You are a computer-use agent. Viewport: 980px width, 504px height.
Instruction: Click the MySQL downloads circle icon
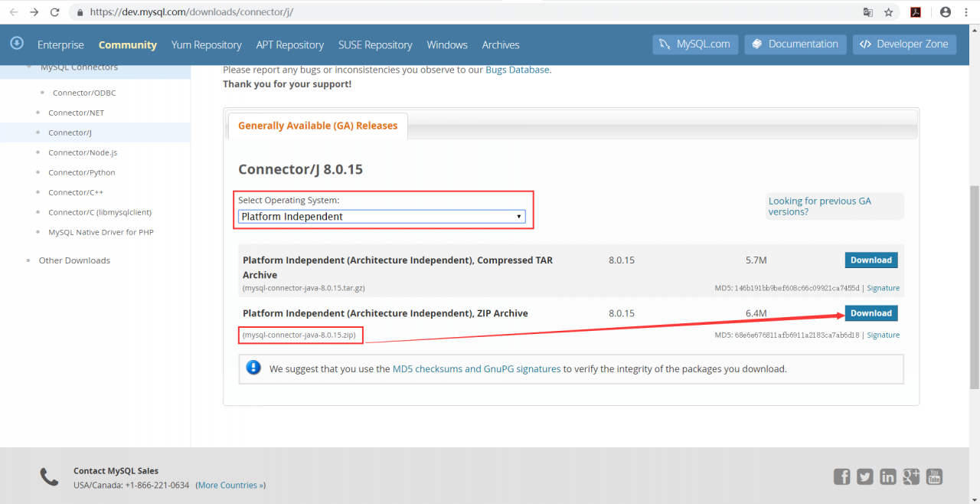click(17, 43)
